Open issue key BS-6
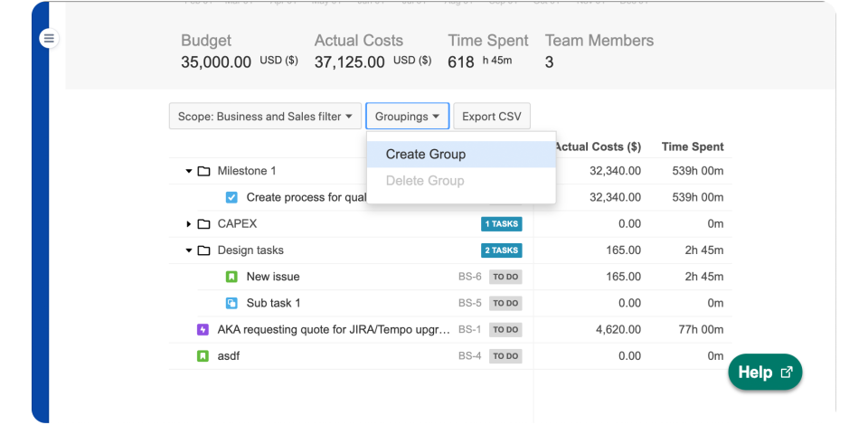This screenshot has width=868, height=425. [x=470, y=277]
